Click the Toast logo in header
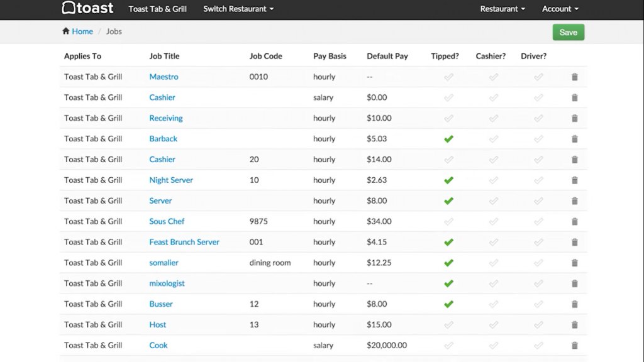The height and width of the screenshot is (362, 644). [87, 9]
